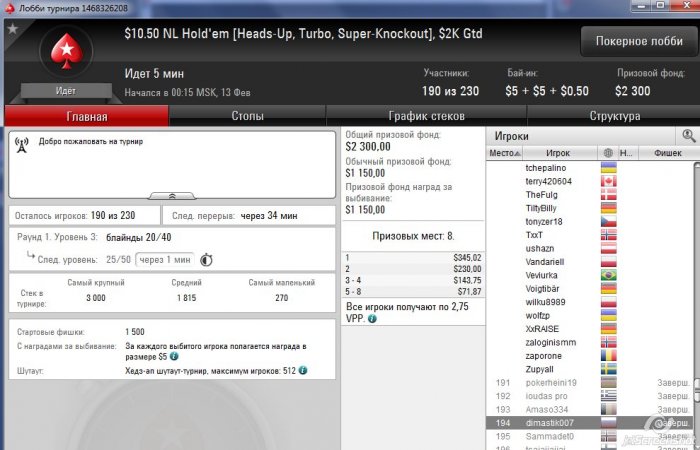Click the PokerStars red spade logo
This screenshot has width=700, height=450.
pyautogui.click(x=67, y=51)
